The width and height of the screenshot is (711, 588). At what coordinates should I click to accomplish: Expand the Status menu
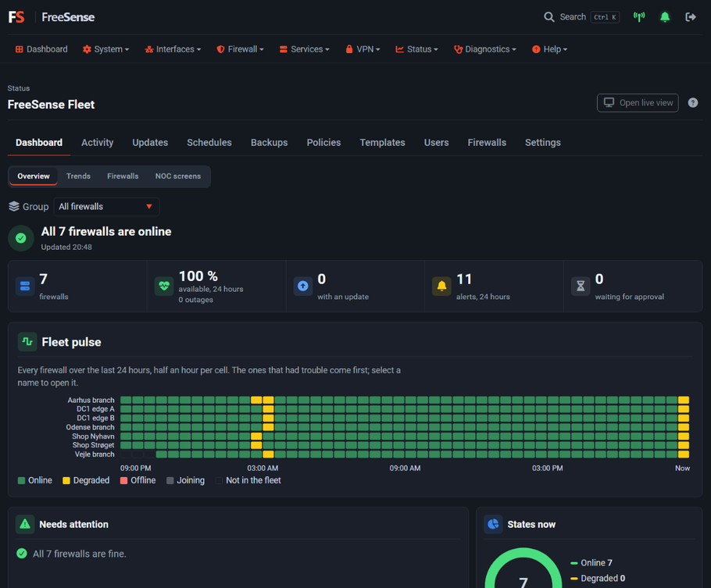coord(416,49)
